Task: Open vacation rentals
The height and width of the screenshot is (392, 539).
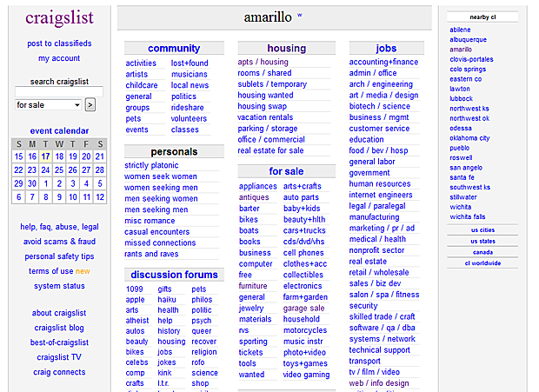Action: point(265,117)
